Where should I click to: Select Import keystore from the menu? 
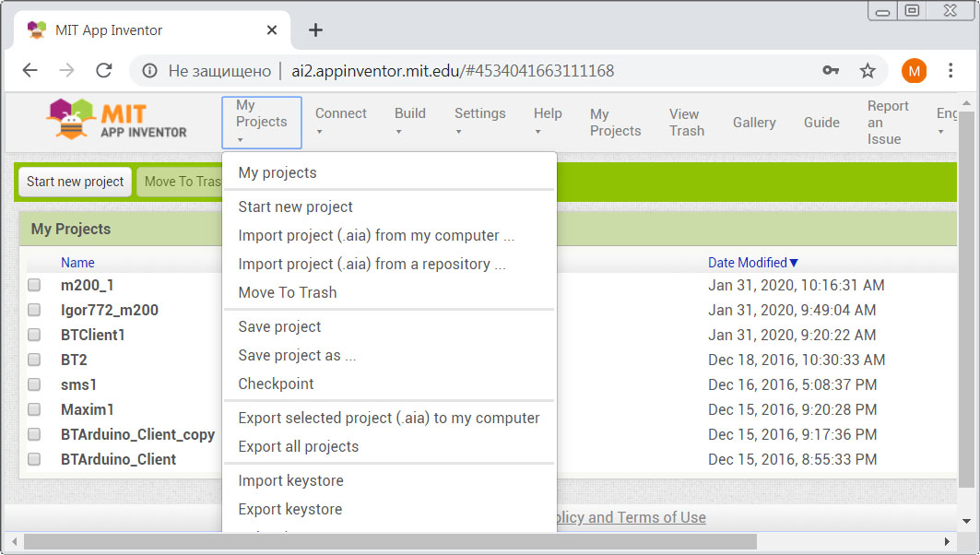coord(290,480)
